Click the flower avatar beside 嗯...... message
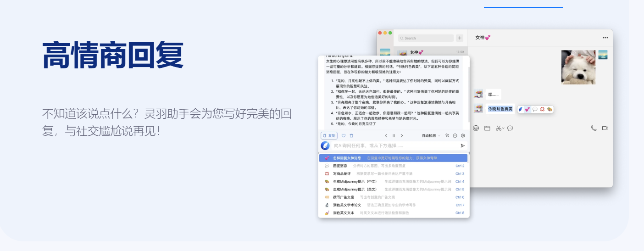Viewport: 644px width, 251px height. 478,94
